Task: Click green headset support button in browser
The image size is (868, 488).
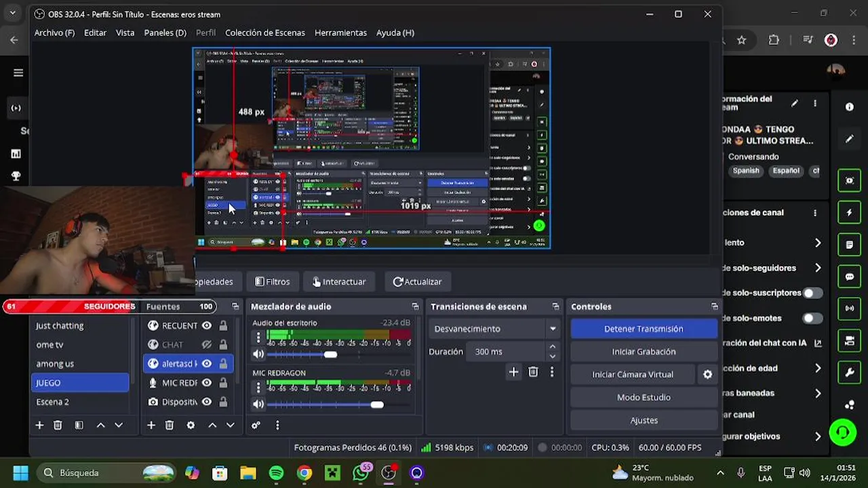Action: [x=843, y=432]
